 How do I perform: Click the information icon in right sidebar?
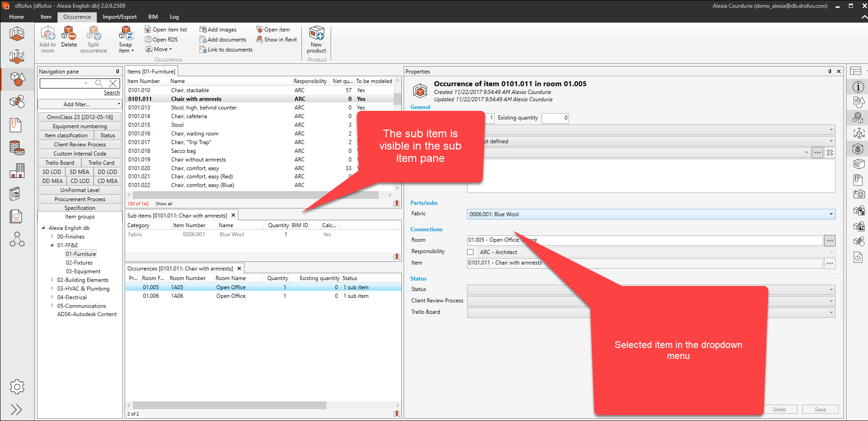pyautogui.click(x=858, y=87)
